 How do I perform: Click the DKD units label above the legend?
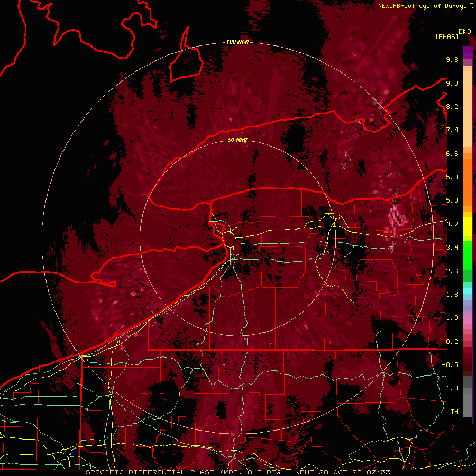point(465,31)
